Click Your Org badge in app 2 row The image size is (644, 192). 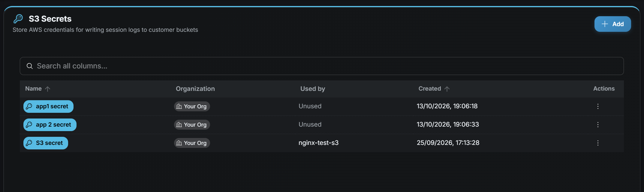(x=192, y=125)
